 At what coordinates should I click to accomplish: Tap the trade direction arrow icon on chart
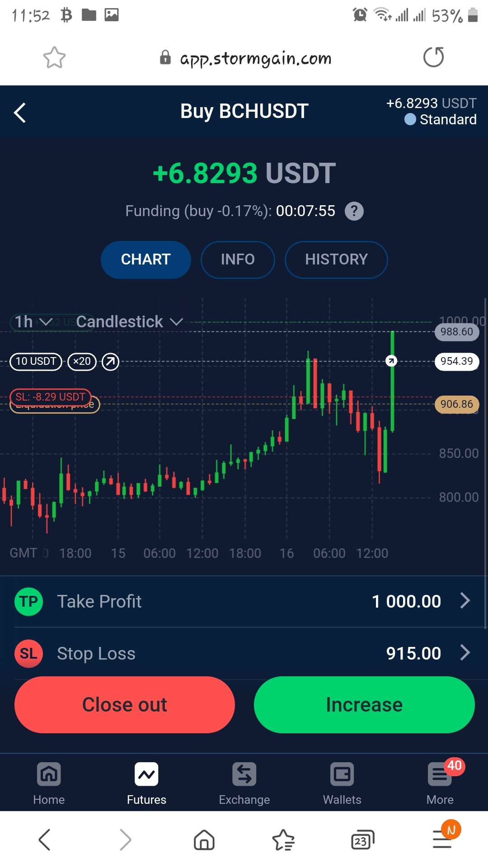click(110, 362)
